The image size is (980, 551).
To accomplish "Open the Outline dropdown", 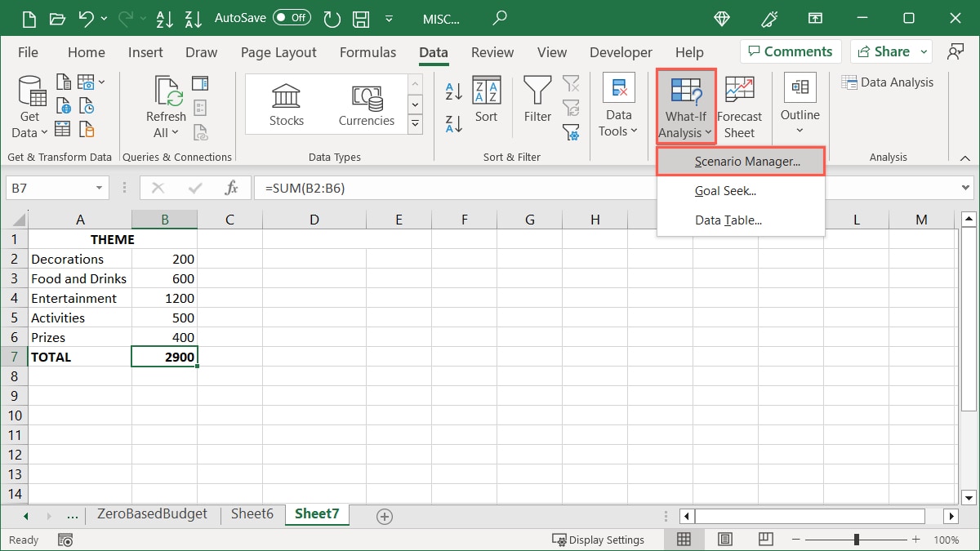I will tap(800, 106).
